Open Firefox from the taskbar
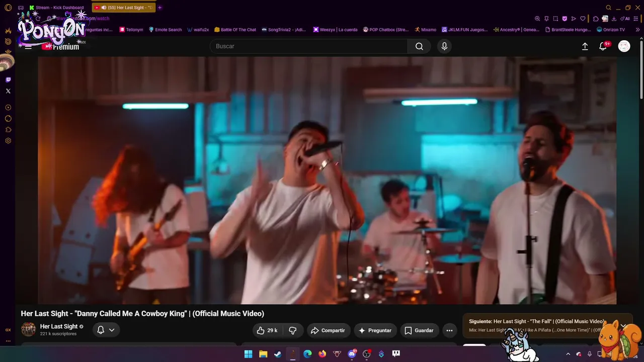Viewport: 644px width, 362px height. coord(322,354)
